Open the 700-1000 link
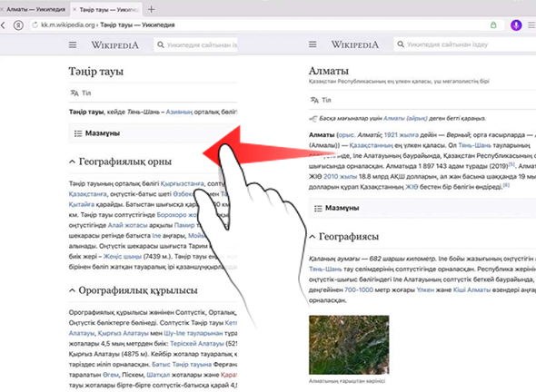 pos(359,289)
